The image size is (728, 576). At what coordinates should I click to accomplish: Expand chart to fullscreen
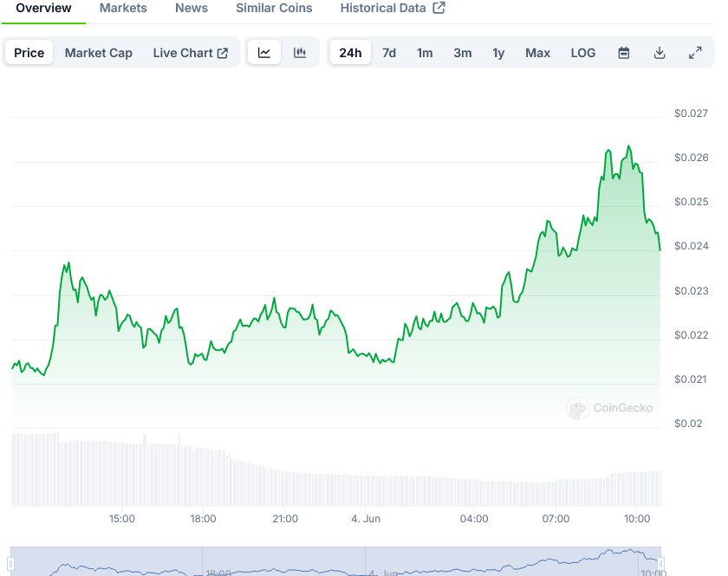[695, 53]
